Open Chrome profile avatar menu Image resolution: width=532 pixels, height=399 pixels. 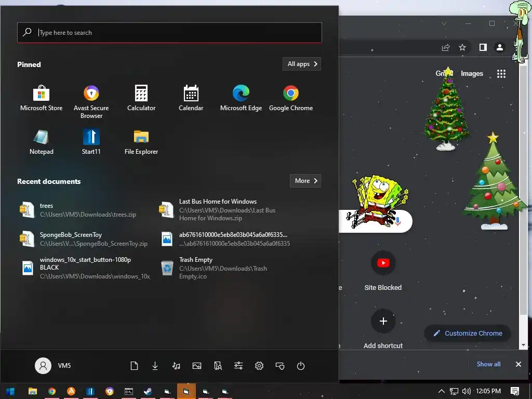499,47
